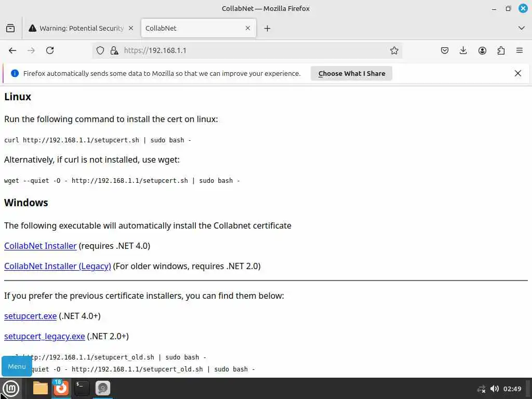Go back to the previous page
This screenshot has height=399, width=532.
coord(12,50)
